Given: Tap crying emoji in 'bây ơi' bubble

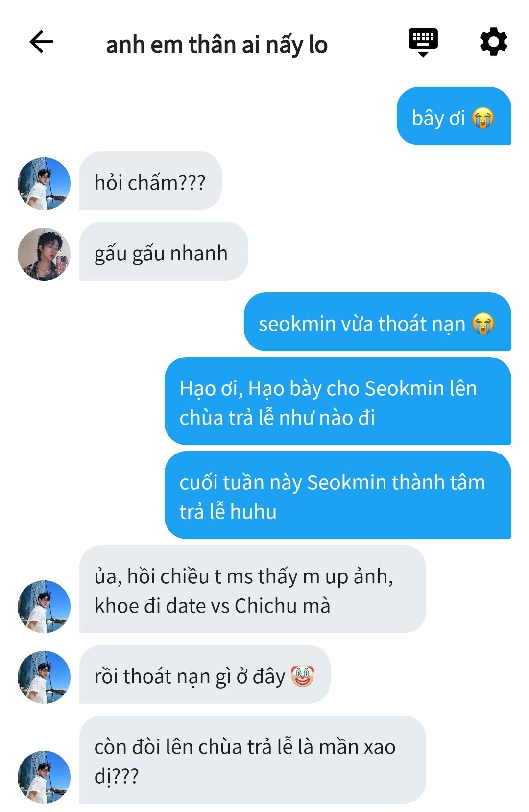Looking at the screenshot, I should (483, 118).
